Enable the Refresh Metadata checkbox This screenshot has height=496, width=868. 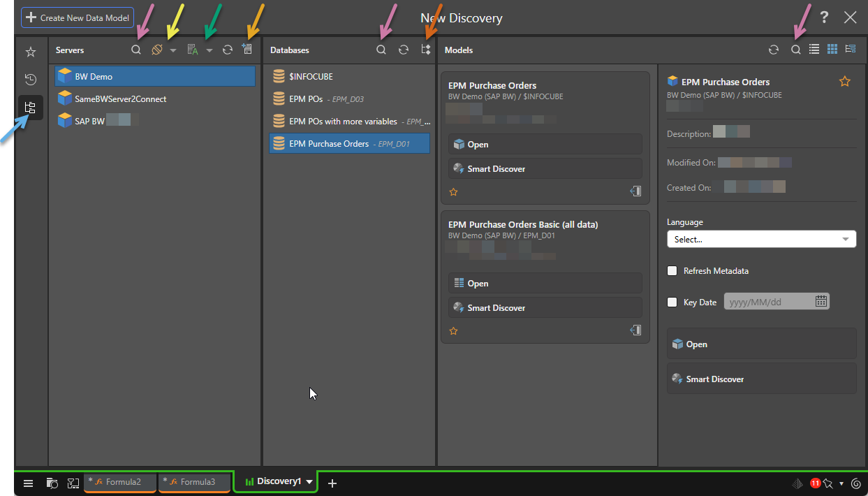point(672,271)
